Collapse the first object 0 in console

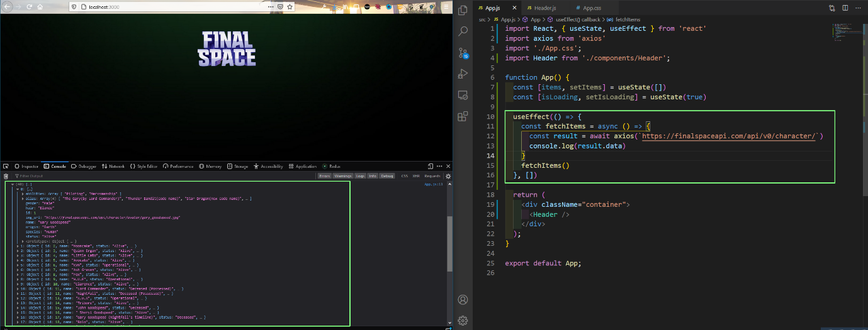(18, 189)
